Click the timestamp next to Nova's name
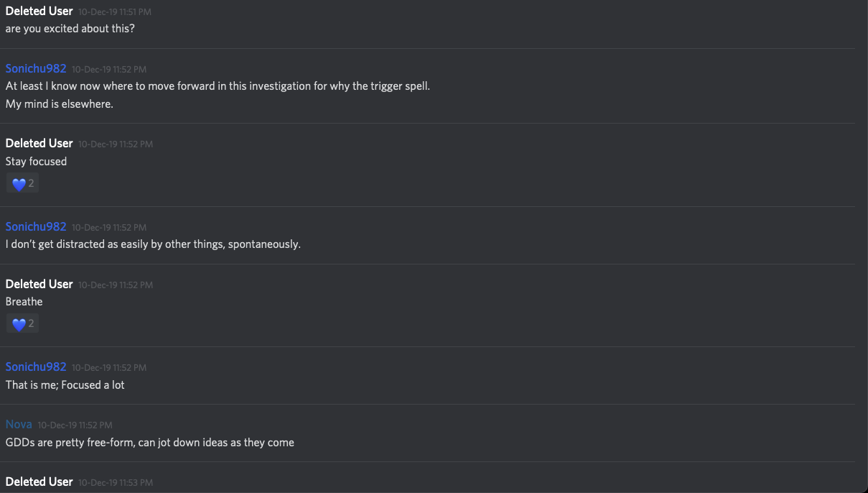 click(75, 425)
